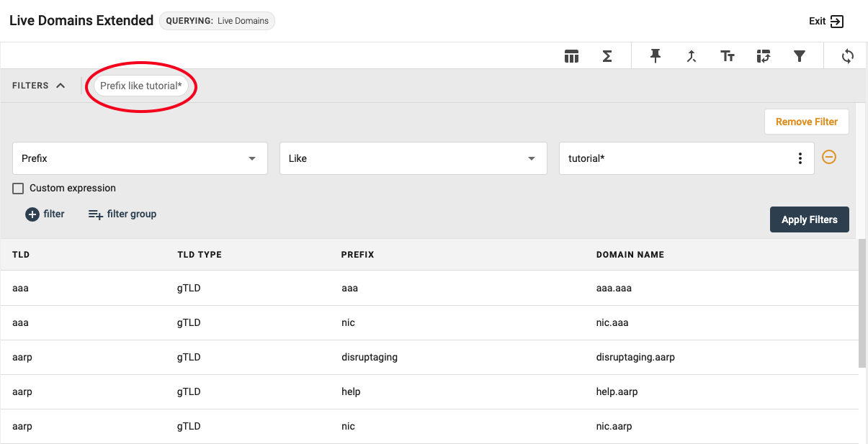Image resolution: width=868 pixels, height=444 pixels.
Task: Add a filter group
Action: (x=122, y=214)
